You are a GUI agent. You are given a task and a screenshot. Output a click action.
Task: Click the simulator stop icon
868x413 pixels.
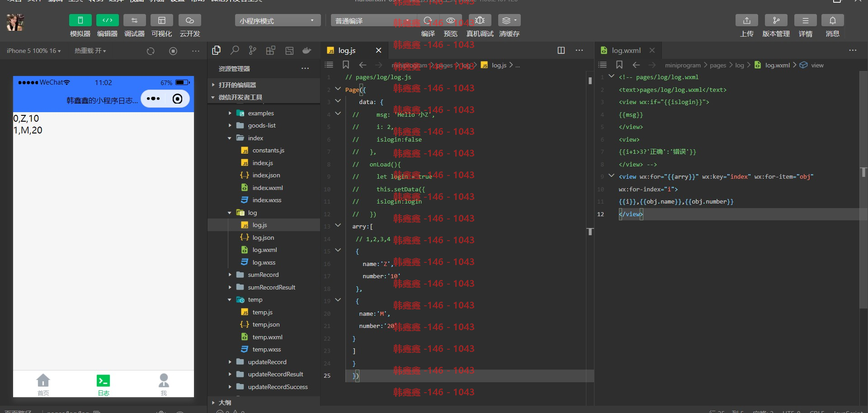click(173, 51)
